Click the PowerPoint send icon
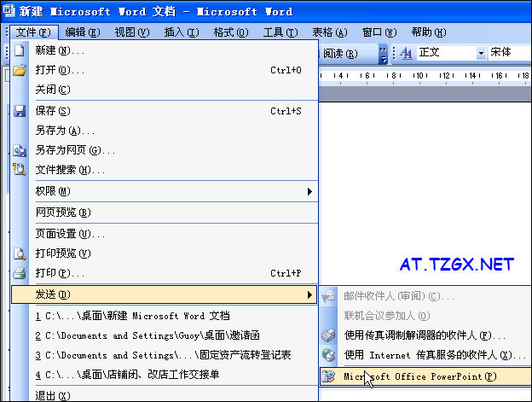Viewport: 532px width, 402px height. pyautogui.click(x=328, y=376)
